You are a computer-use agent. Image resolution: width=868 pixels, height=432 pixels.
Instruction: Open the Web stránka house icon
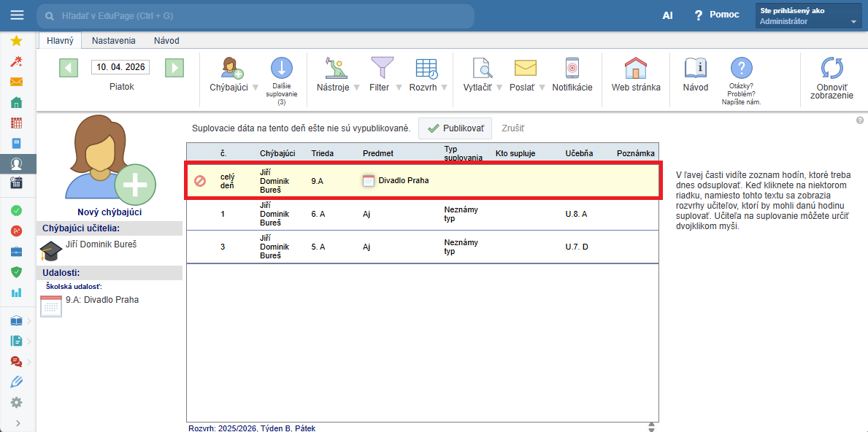click(635, 69)
